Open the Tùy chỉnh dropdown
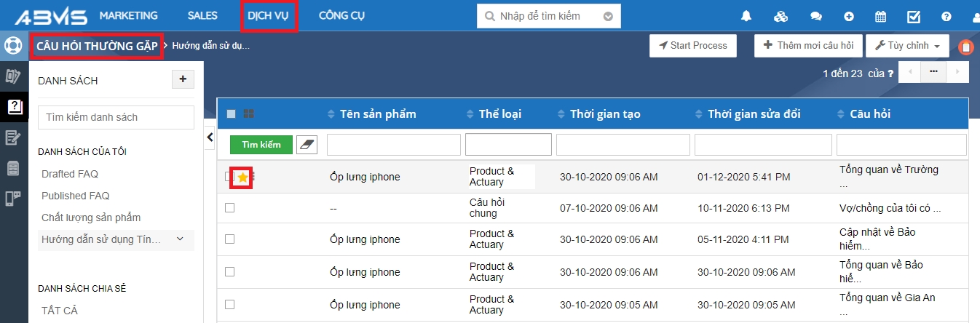The width and height of the screenshot is (980, 323). click(906, 46)
